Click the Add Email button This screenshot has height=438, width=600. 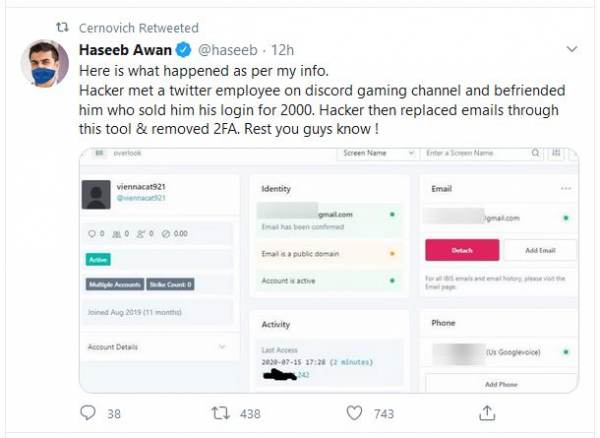540,249
